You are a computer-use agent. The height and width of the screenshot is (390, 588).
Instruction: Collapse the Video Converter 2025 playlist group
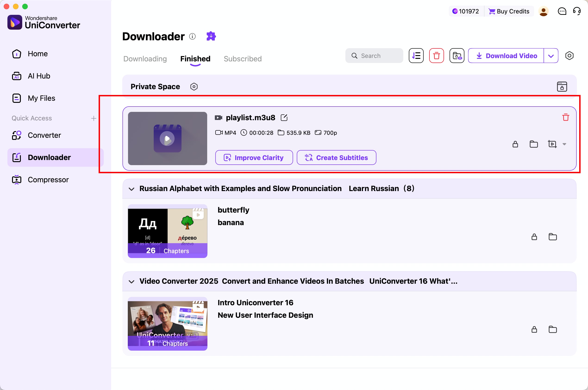tap(131, 281)
